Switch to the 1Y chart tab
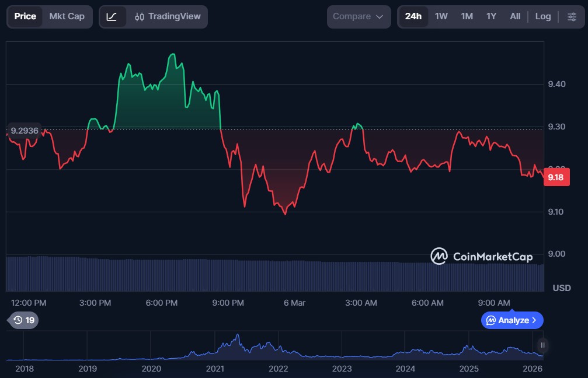Screen dimensions: 588x378 pos(491,16)
